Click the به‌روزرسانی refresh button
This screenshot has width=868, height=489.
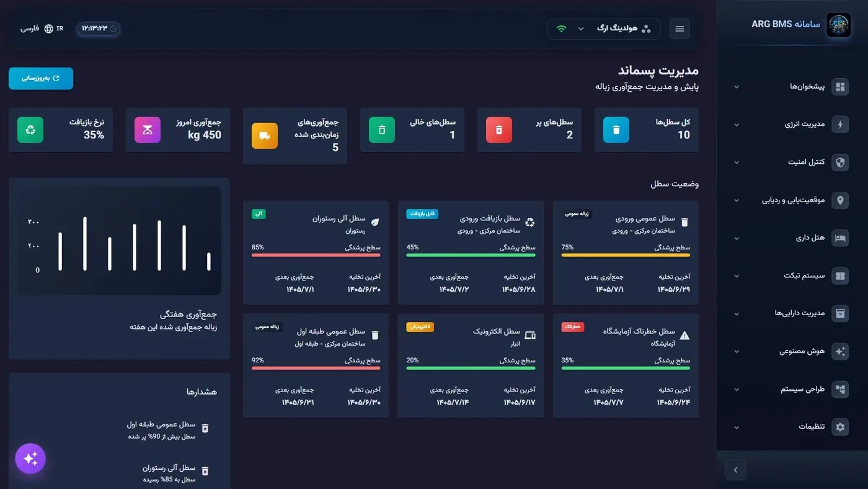41,78
